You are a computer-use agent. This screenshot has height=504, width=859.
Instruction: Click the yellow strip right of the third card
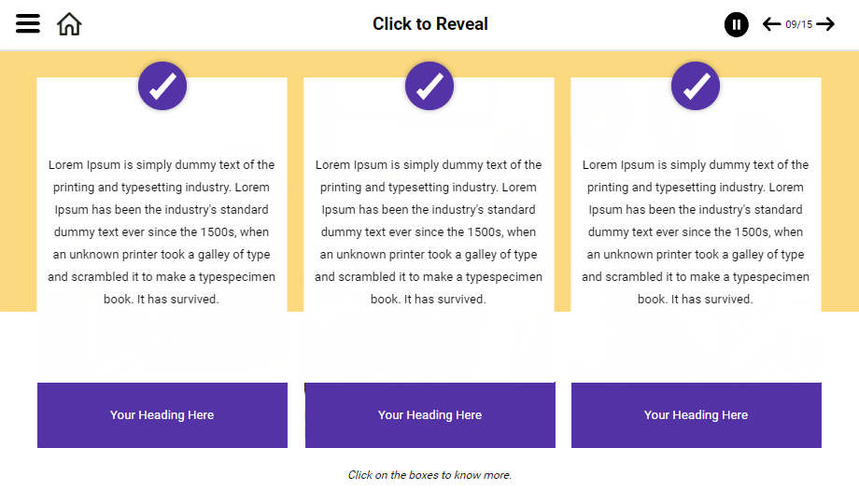(839, 187)
